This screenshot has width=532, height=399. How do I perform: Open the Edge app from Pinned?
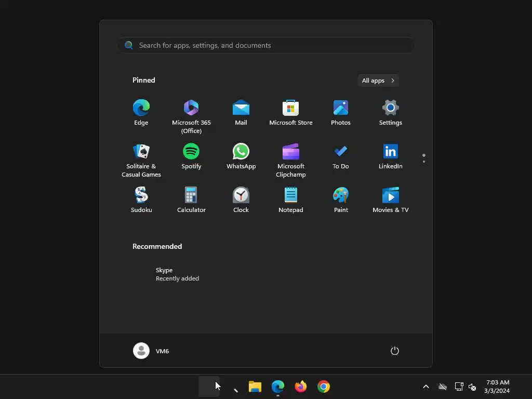[141, 113]
